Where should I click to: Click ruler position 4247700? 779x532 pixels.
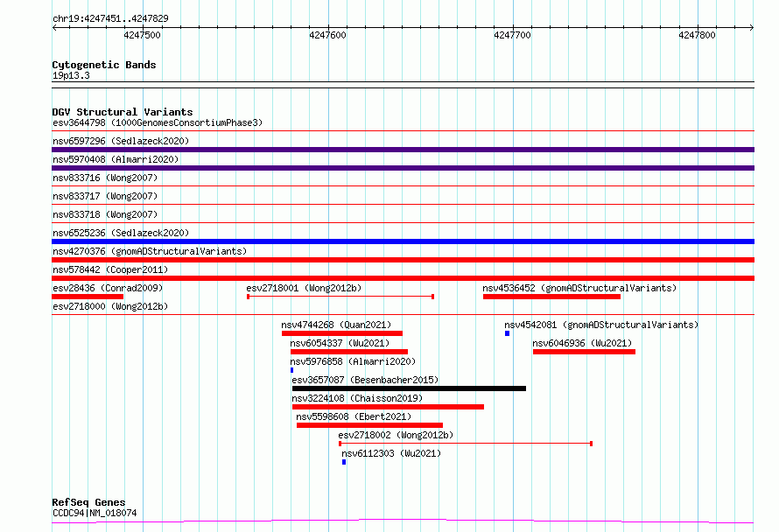click(512, 35)
